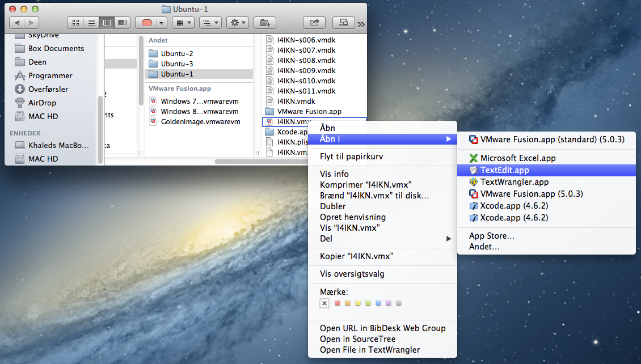This screenshot has height=364, width=641.
Task: Select the Ubuntu-1 folder
Action: (x=199, y=74)
